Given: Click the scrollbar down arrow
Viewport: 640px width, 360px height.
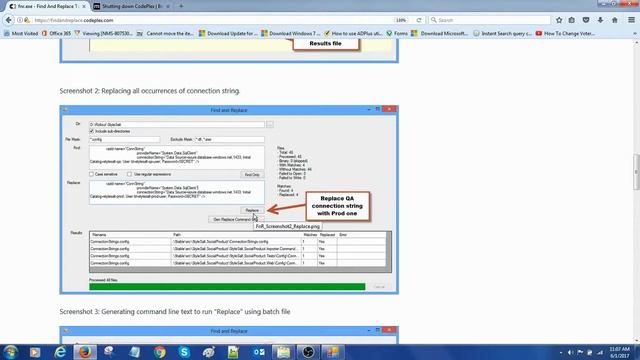Looking at the screenshot, I should (x=636, y=341).
